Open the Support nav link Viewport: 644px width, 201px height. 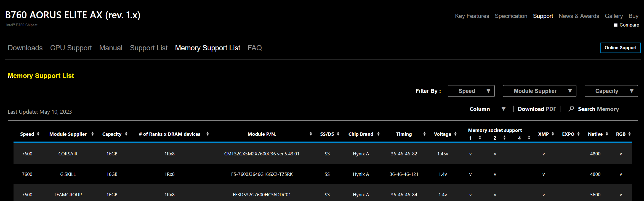point(543,16)
